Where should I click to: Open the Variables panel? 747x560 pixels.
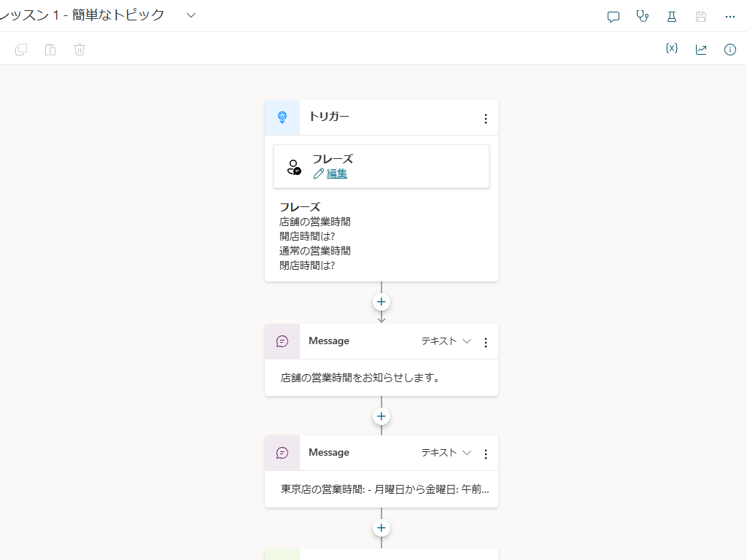tap(671, 49)
